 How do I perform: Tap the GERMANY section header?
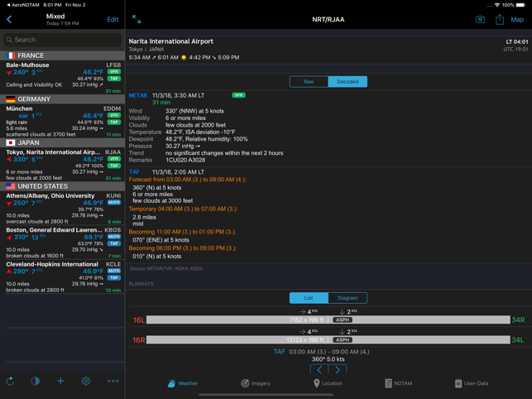tap(62, 99)
